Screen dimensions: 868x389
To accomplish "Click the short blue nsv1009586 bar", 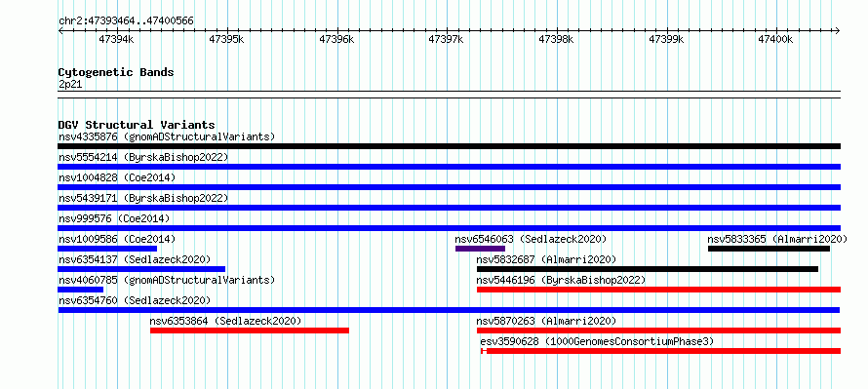I will (107, 249).
